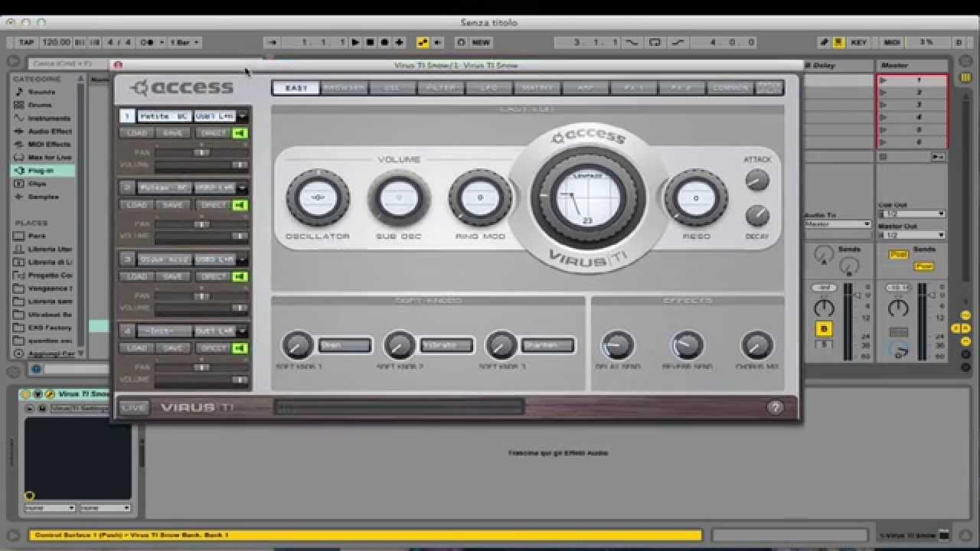Click the ATTACK knob
Viewport: 980px width, 551px height.
tap(757, 181)
